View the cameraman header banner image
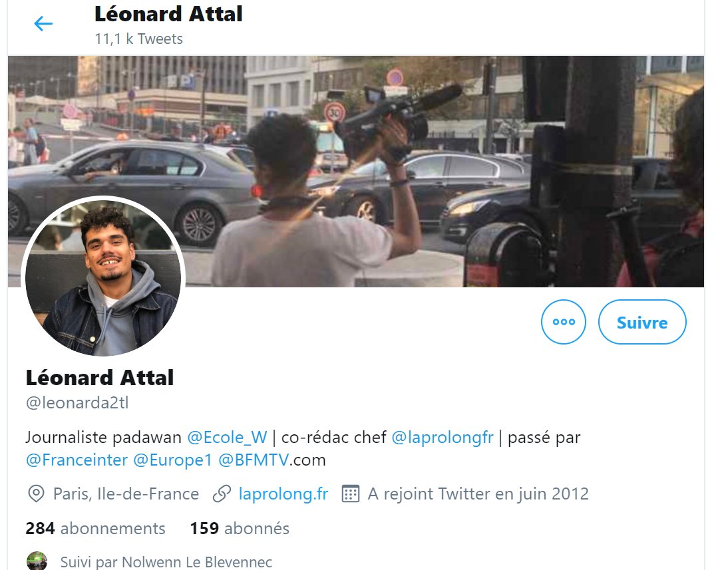The height and width of the screenshot is (570, 728). pyautogui.click(x=356, y=172)
